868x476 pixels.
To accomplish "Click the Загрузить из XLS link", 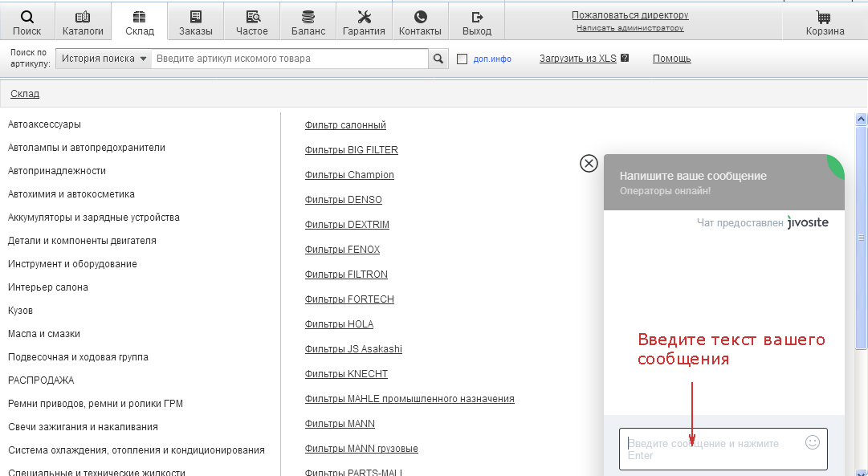I will [x=578, y=59].
